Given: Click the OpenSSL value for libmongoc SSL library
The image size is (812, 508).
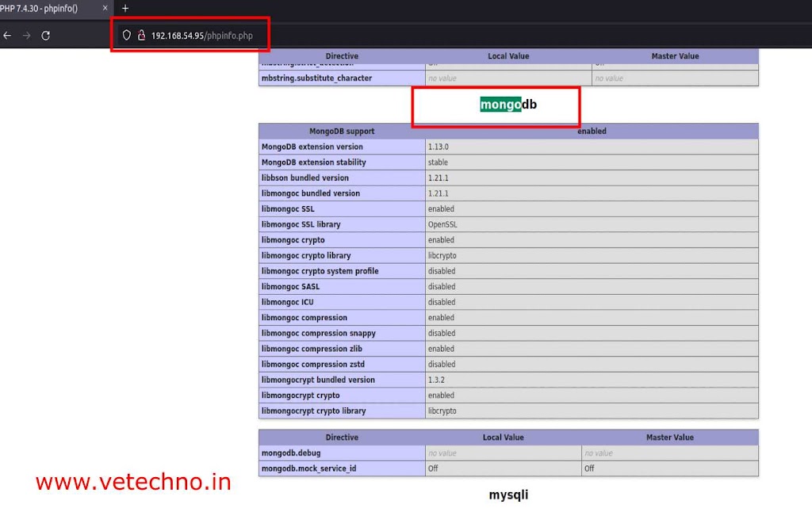Looking at the screenshot, I should [x=442, y=224].
